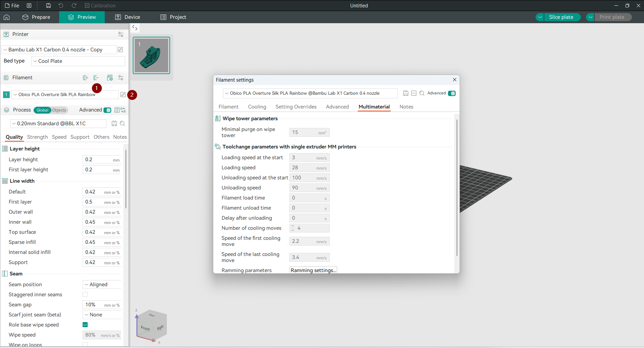Close the Filament settings dialog
This screenshot has width=644, height=348.
[455, 80]
